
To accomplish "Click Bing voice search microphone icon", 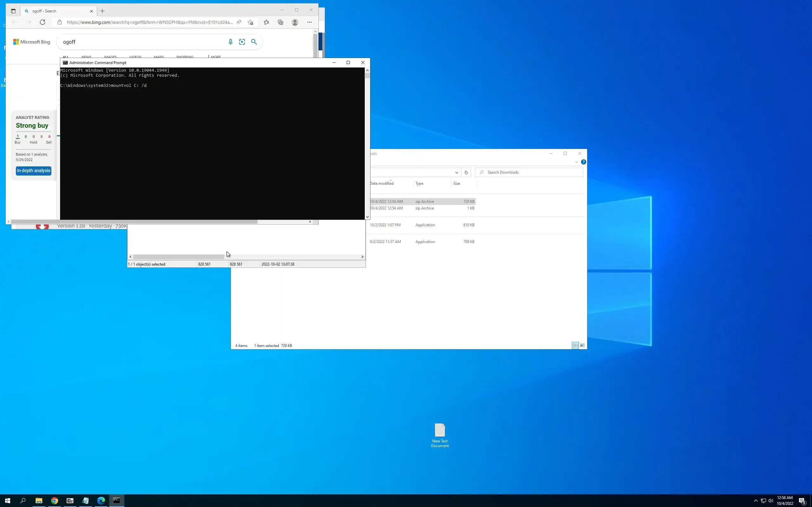I will pyautogui.click(x=230, y=42).
